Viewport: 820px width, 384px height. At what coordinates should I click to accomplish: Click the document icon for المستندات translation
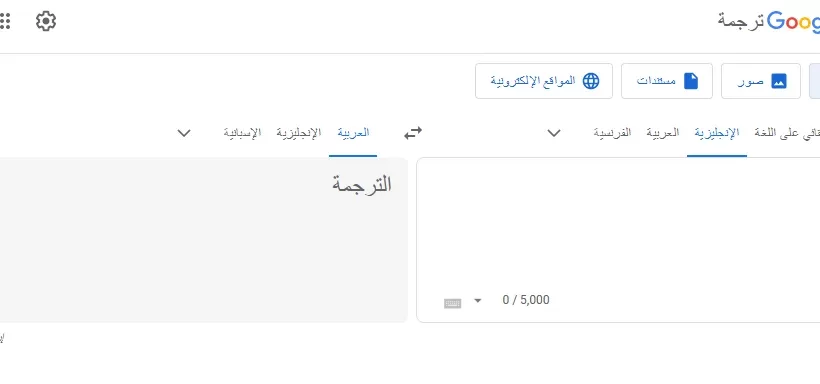[691, 81]
